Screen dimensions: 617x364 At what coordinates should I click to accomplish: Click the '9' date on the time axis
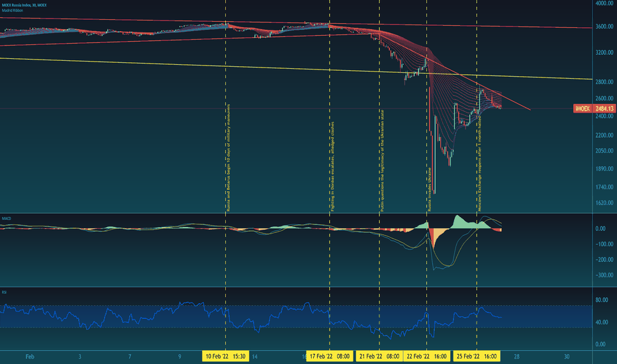(x=179, y=357)
